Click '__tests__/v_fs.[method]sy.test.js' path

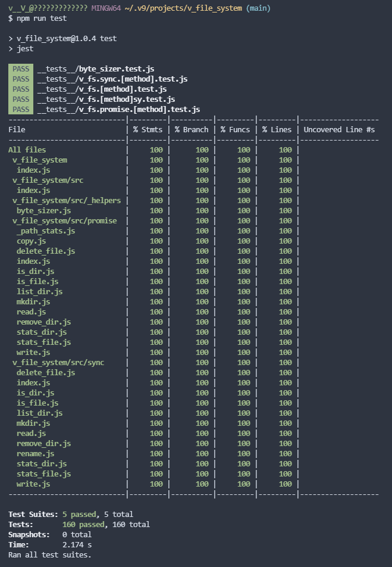pyautogui.click(x=106, y=99)
